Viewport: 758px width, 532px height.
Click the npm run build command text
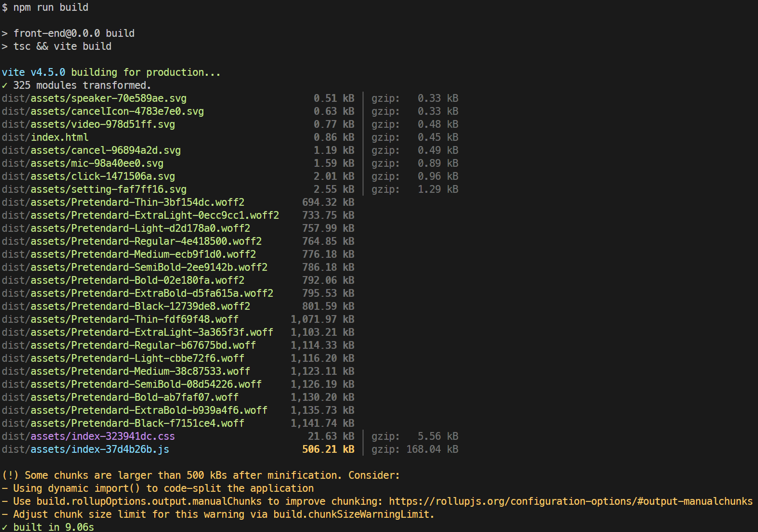coord(50,7)
